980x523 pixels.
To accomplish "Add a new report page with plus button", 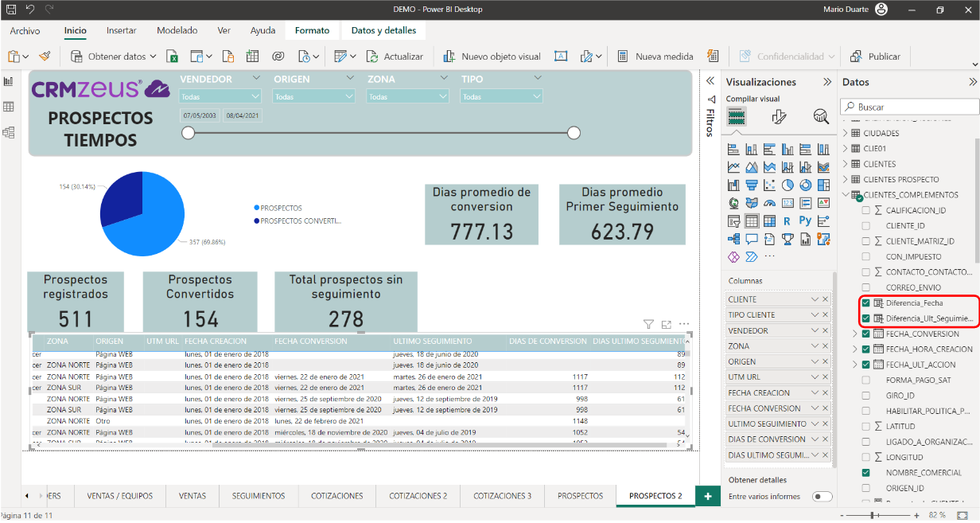I will click(707, 495).
